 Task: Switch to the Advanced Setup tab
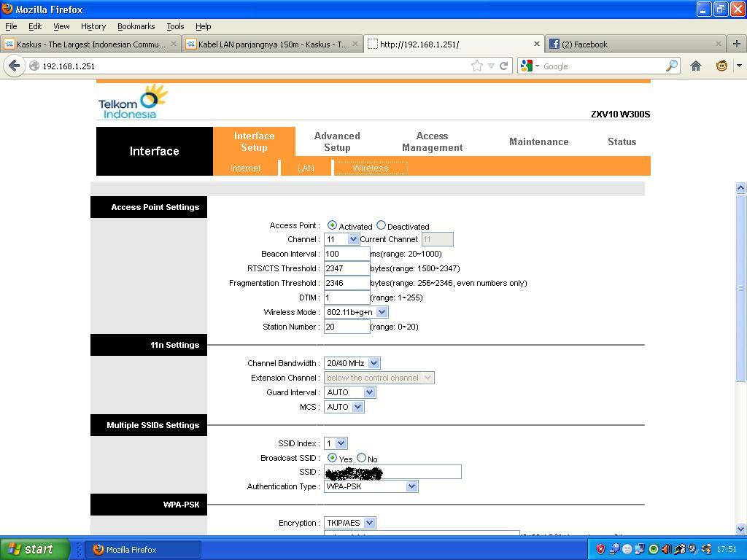[x=336, y=141]
